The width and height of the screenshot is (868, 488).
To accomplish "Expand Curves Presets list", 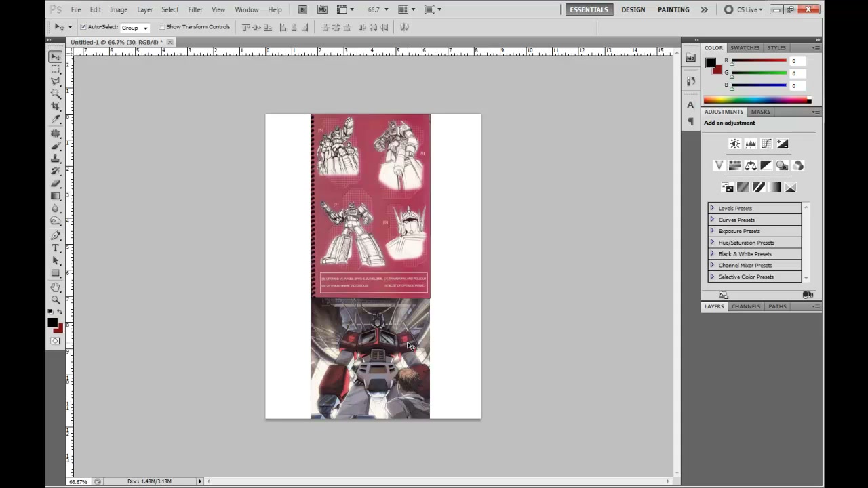I will [712, 220].
